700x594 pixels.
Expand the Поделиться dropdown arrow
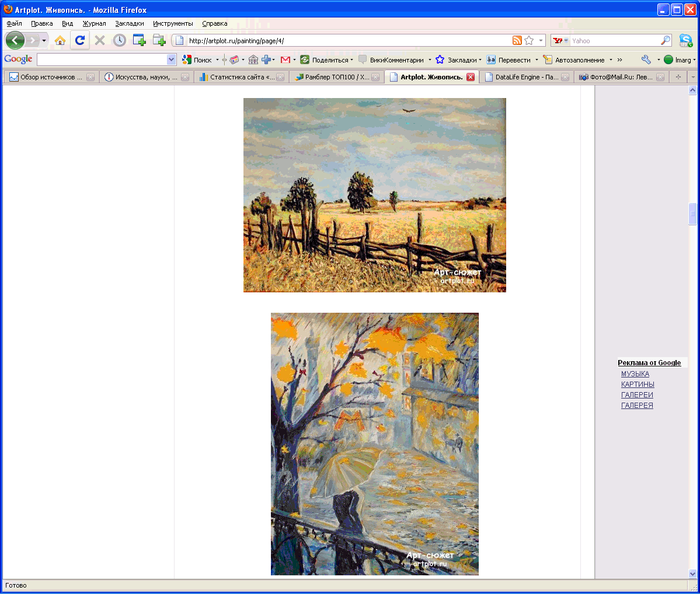tap(352, 60)
